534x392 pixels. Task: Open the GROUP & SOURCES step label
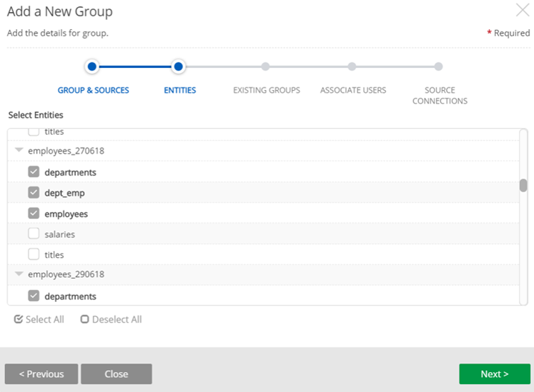[93, 91]
